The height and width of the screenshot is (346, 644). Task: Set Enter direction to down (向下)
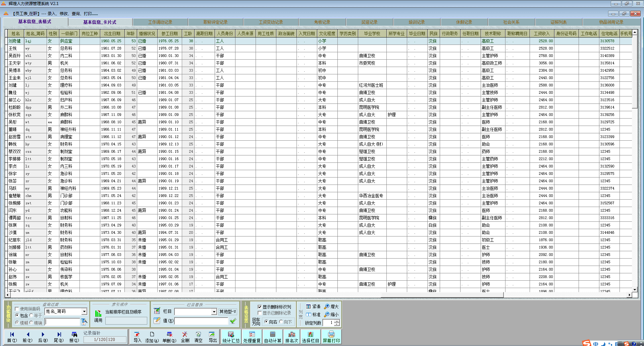tap(285, 322)
